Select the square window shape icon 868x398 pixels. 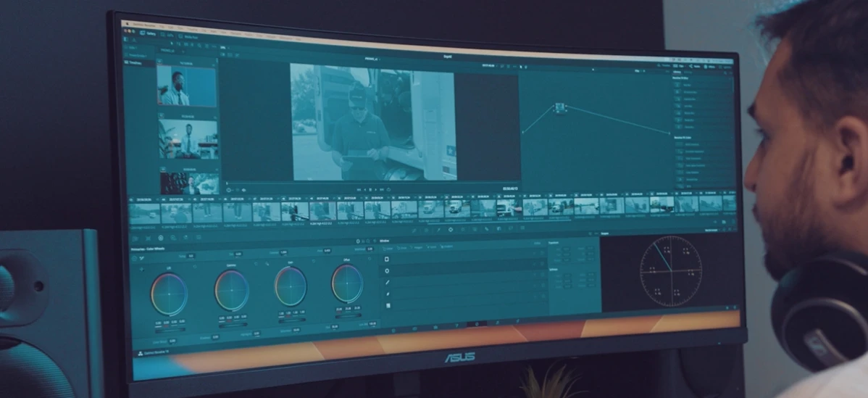(x=387, y=259)
